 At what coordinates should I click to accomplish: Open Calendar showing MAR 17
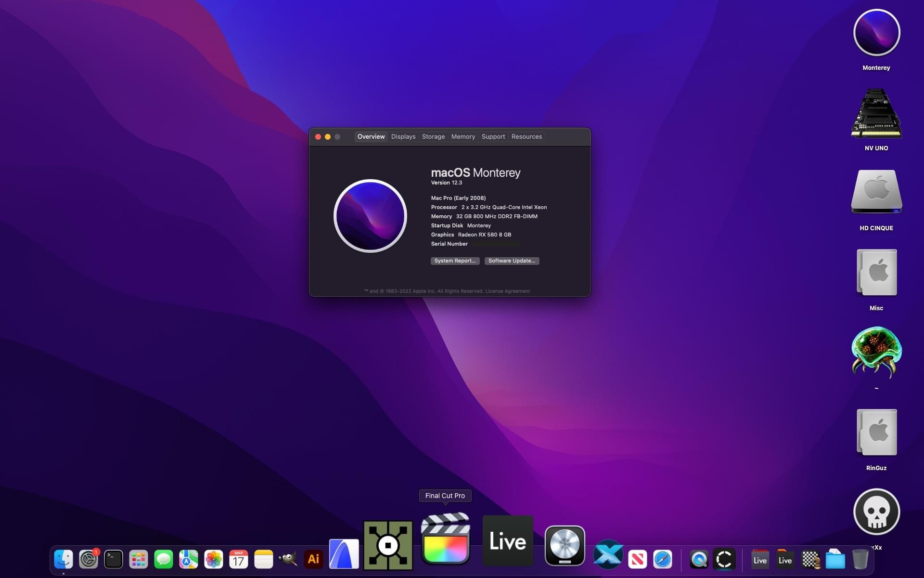pos(239,559)
